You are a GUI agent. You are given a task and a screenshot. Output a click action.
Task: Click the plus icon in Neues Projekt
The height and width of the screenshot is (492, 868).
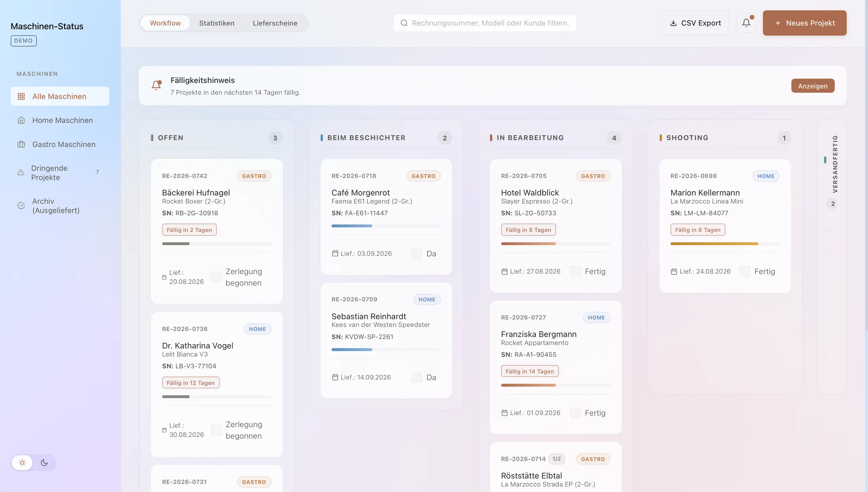click(x=778, y=23)
